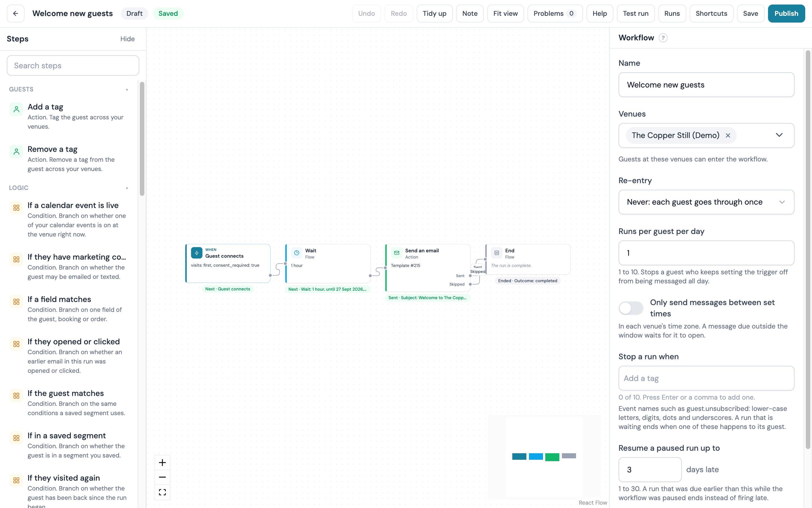Go back using the arrow button
The width and height of the screenshot is (812, 508).
16,14
